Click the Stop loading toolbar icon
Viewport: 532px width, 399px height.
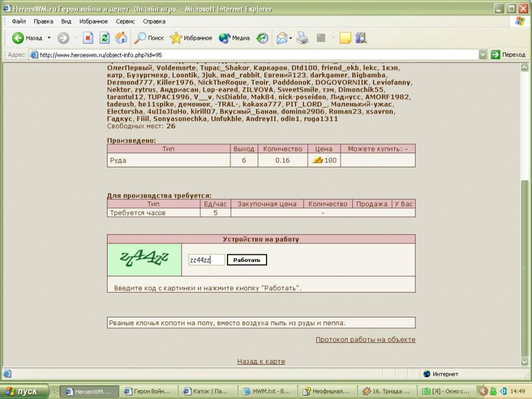point(87,38)
